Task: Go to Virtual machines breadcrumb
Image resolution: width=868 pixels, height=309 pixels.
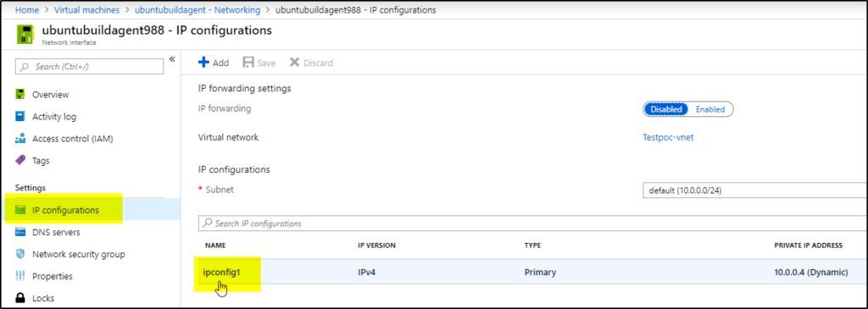Action: pos(86,9)
